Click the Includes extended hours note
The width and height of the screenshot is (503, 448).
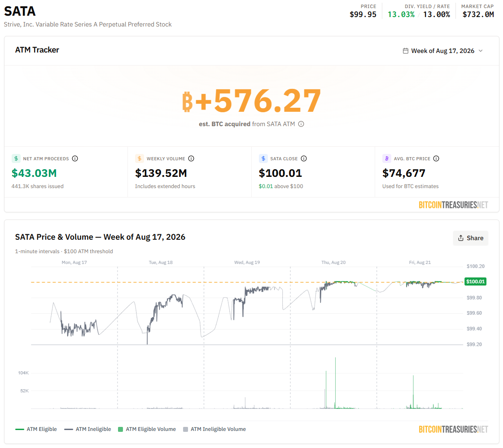coord(165,186)
